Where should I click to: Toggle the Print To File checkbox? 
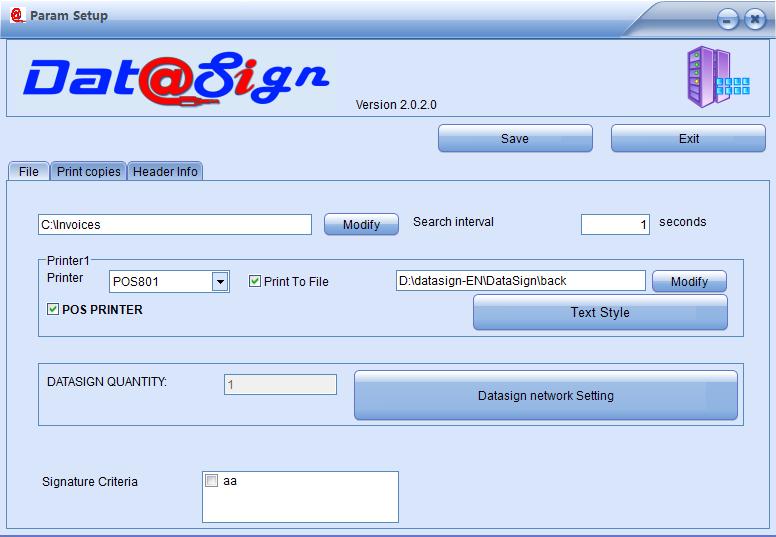click(255, 281)
